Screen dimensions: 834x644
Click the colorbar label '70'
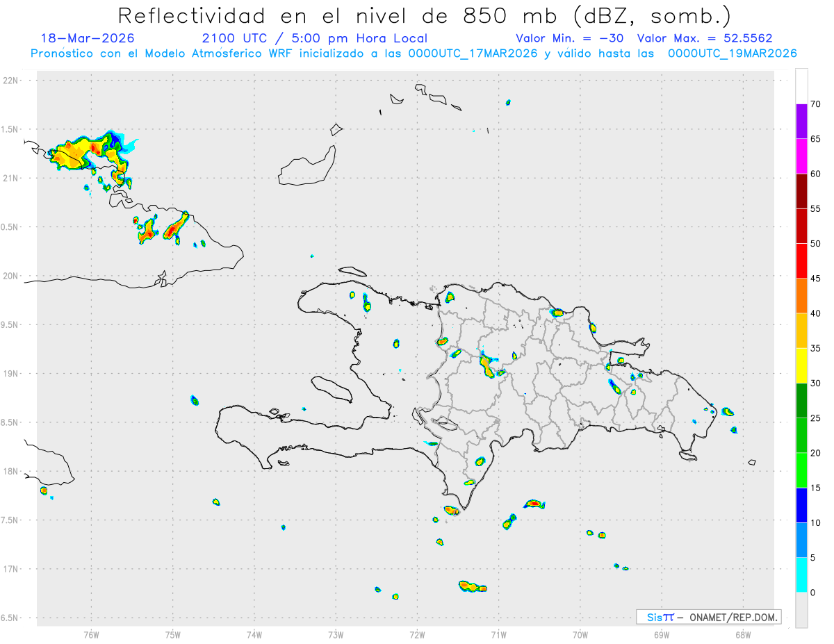click(815, 104)
